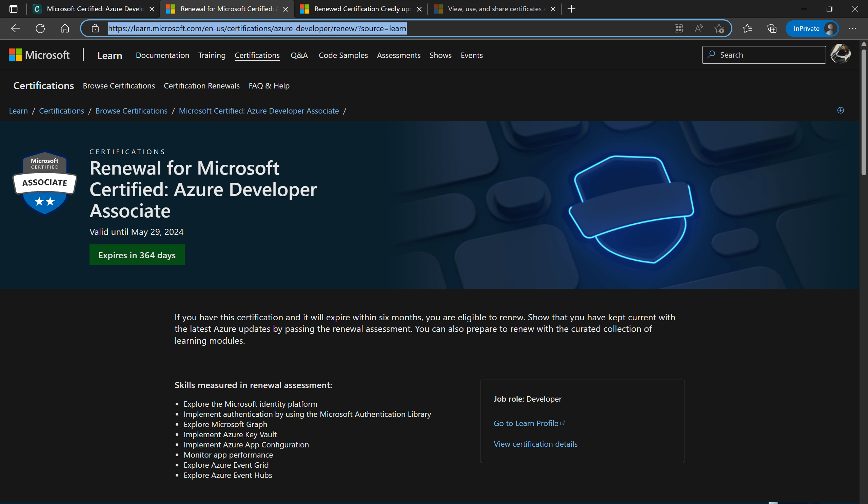Viewport: 868px width, 504px height.
Task: Open Go to Learn Profile link
Action: click(x=529, y=423)
